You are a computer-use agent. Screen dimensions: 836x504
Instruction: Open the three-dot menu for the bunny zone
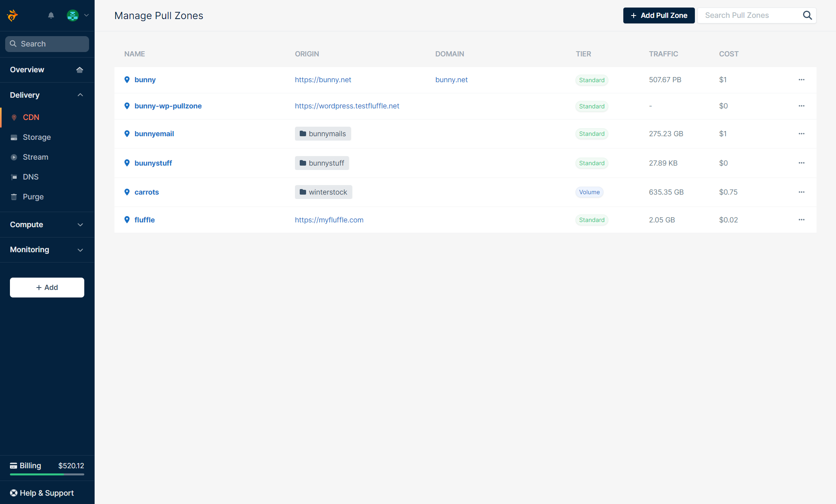801,80
